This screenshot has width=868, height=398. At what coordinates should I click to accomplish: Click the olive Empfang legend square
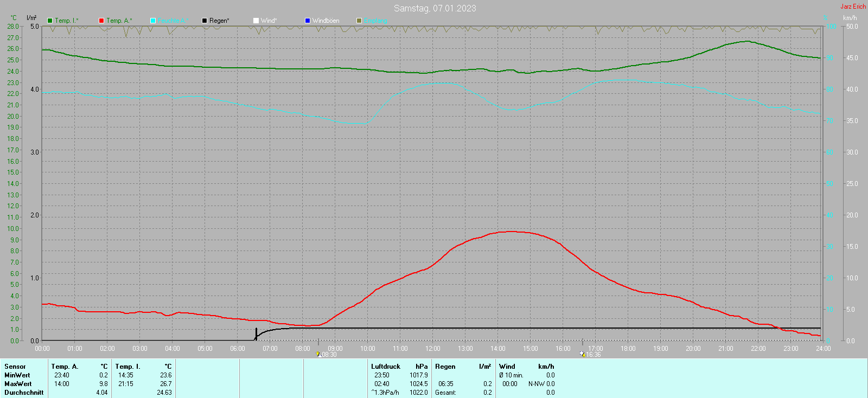[x=359, y=21]
